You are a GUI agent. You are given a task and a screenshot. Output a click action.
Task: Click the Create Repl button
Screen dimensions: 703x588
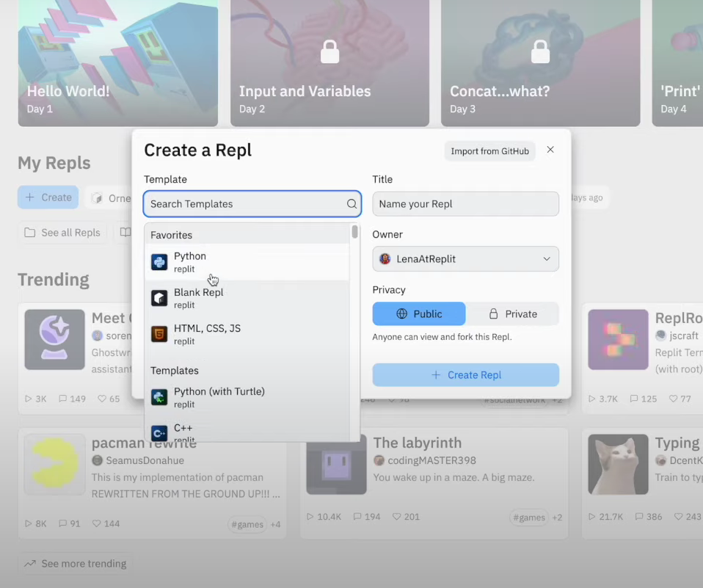coord(465,375)
